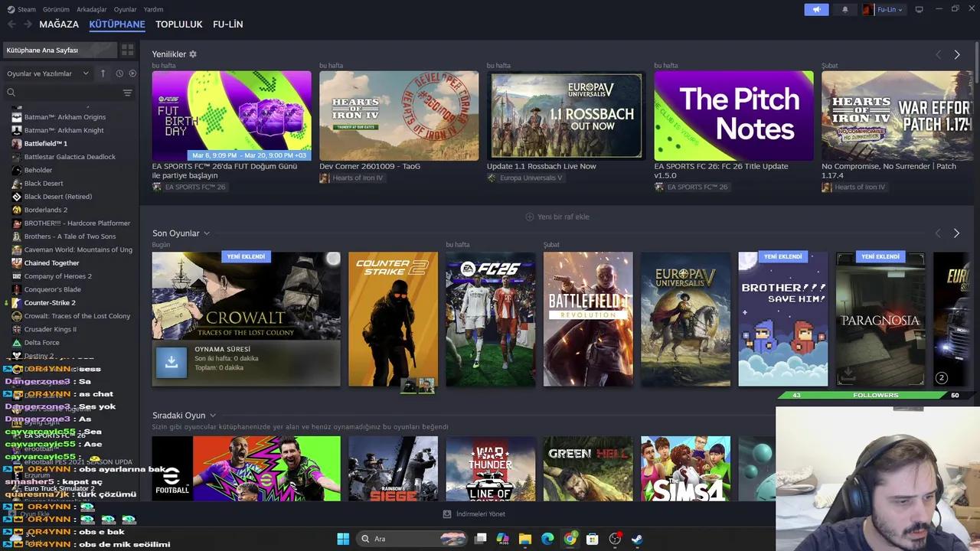Open advanced filter options in library search

click(x=127, y=93)
